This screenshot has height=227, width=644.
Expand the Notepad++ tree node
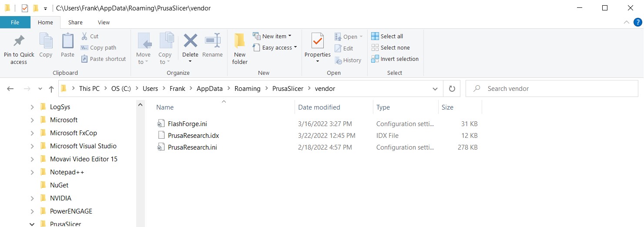tap(32, 172)
